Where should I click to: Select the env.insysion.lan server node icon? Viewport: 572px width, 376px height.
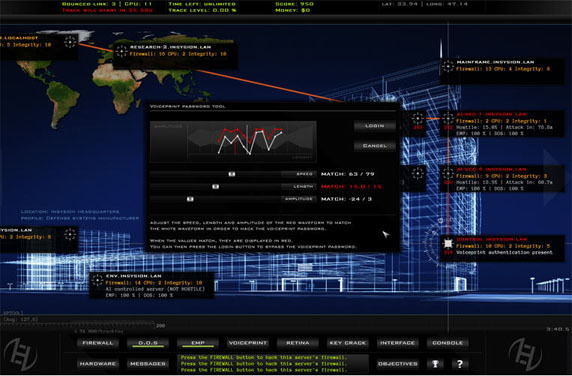97,280
